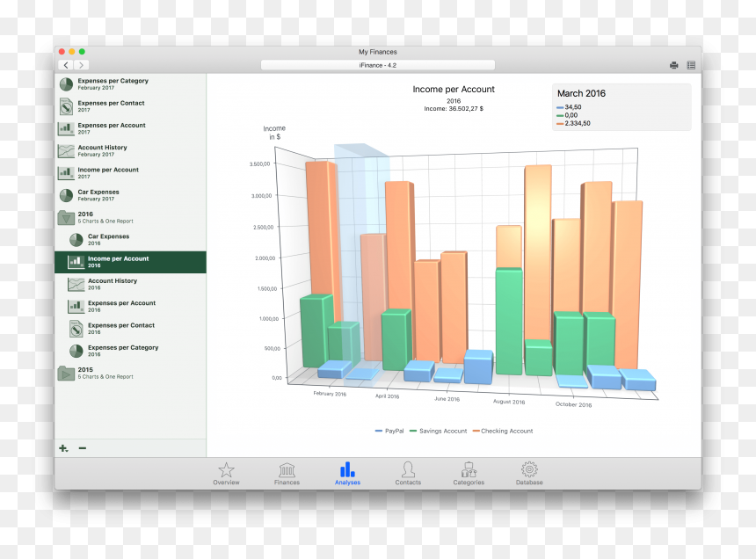Click the August 2016 axis label
Viewport: 756px width, 559px height.
[x=509, y=402]
